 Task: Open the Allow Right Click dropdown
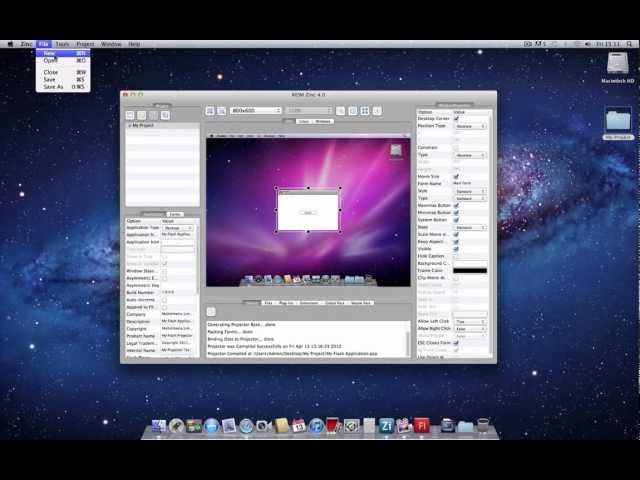click(x=470, y=329)
